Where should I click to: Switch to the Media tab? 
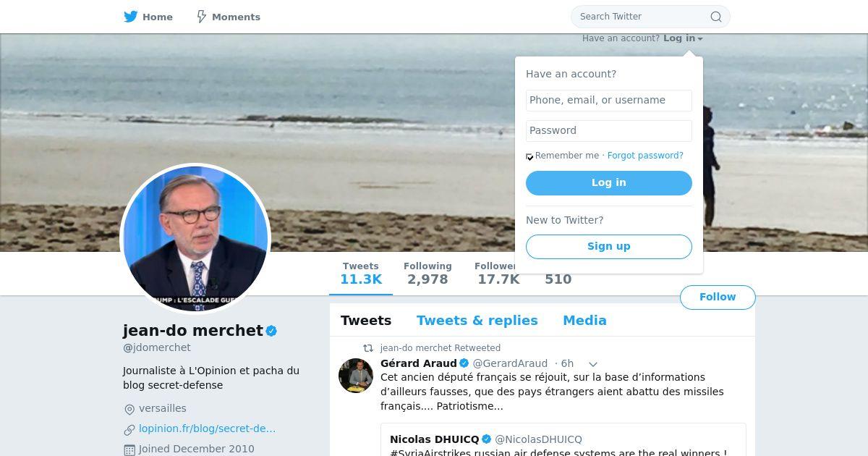click(x=584, y=321)
